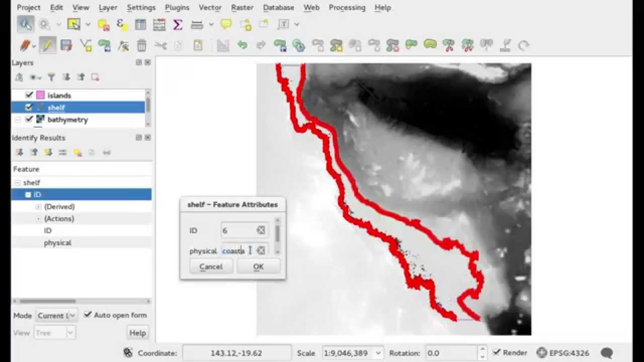Image resolution: width=644 pixels, height=362 pixels.
Task: Click the Text Annotation tool
Action: pos(284,24)
